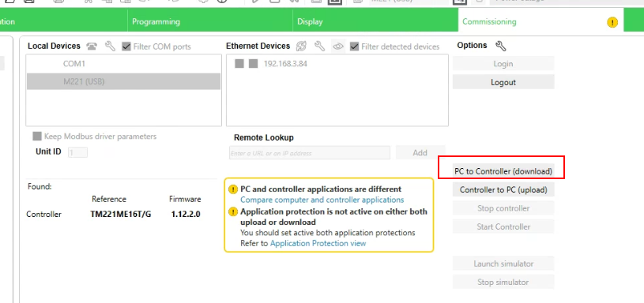Click the 'Local Devices' heading
Image resolution: width=644 pixels, height=303 pixels.
coord(54,46)
